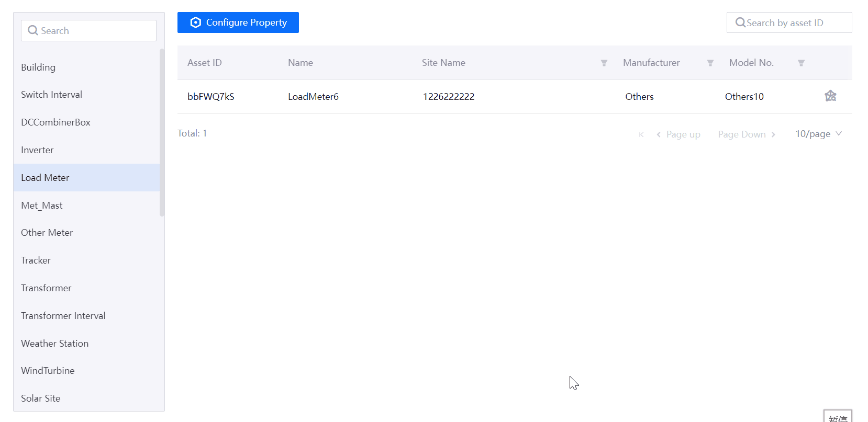Choose WindTurbine from the sidebar
Screen dimensions: 868x422
point(48,371)
